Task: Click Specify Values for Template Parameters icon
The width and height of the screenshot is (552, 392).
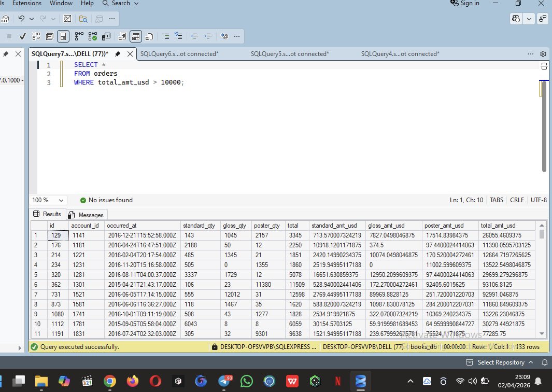Action: tap(224, 36)
